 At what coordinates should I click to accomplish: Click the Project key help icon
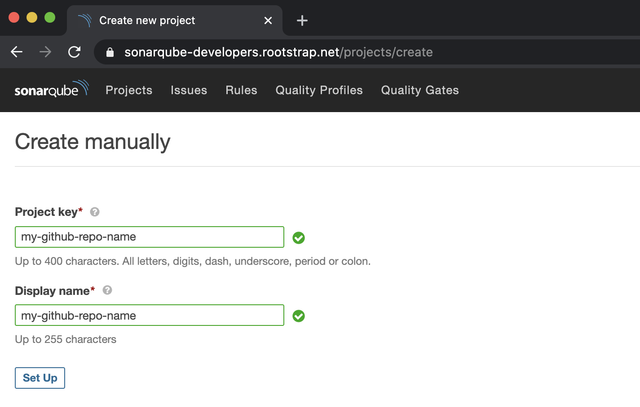(x=95, y=212)
